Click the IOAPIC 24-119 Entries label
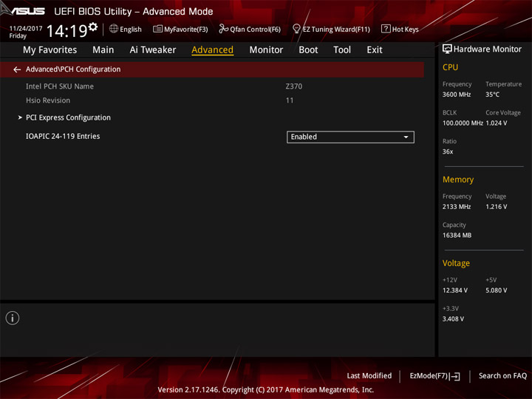 pos(63,137)
